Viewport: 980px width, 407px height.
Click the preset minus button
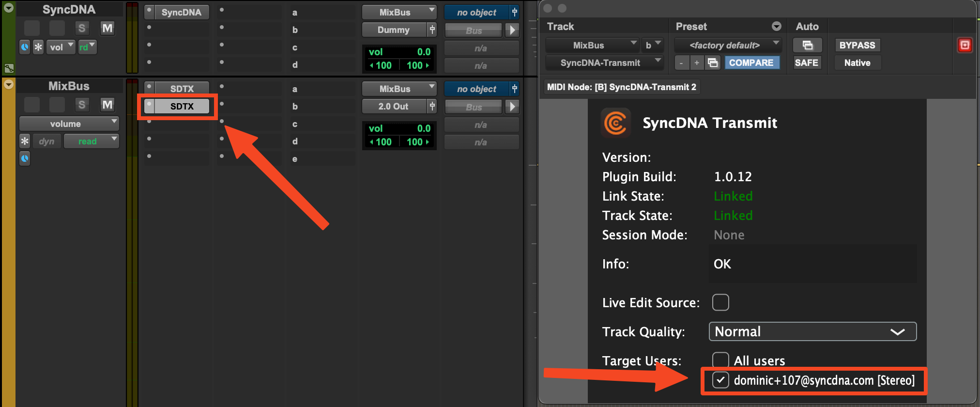tap(682, 63)
